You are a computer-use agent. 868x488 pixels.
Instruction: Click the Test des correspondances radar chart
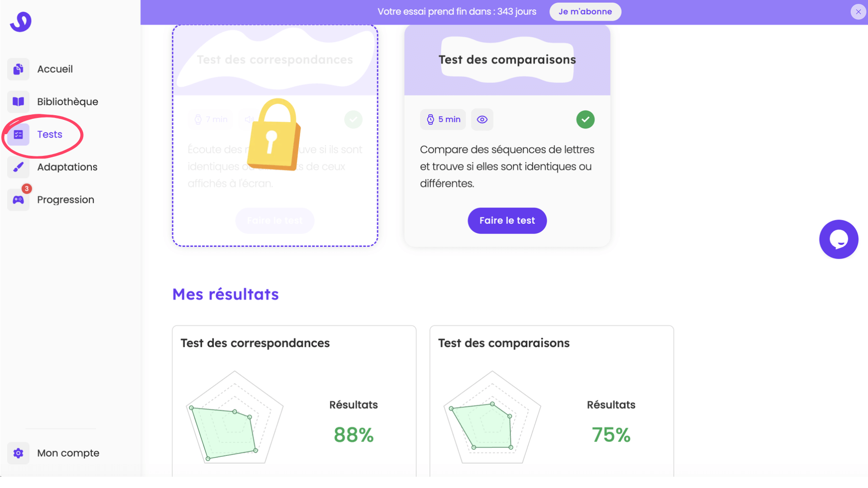[235, 418]
